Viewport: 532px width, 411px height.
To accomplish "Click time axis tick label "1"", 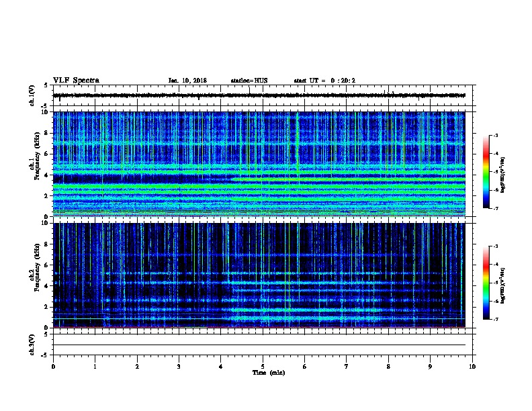I will [x=95, y=367].
